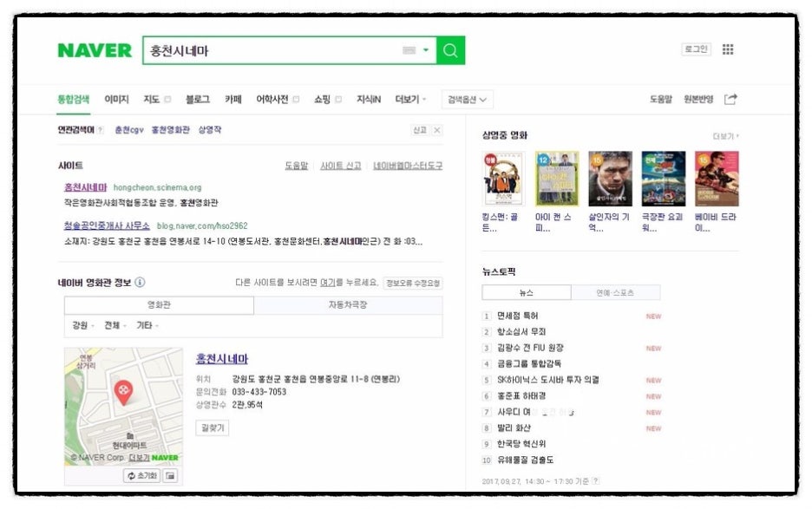This screenshot has width=812, height=509.
Task: Click the 길찾기 directions button
Action: [x=213, y=427]
